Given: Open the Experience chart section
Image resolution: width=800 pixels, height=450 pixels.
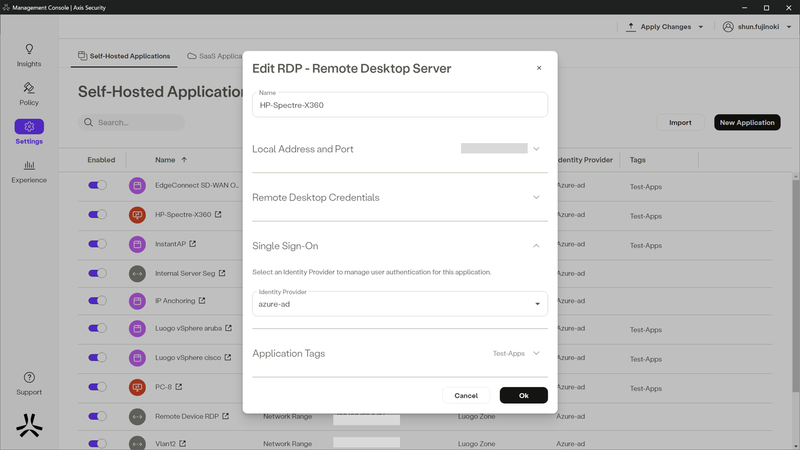Looking at the screenshot, I should (29, 171).
